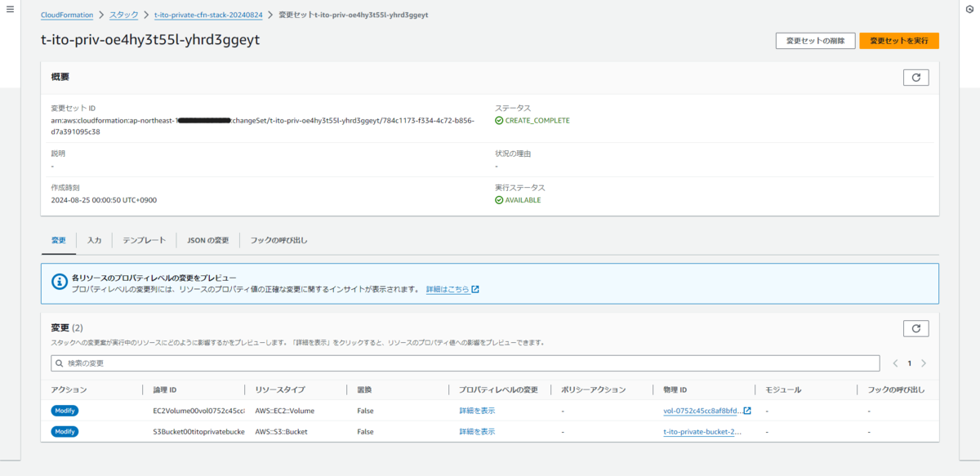Click the リソースタイプ column header
The height and width of the screenshot is (476, 980).
280,389
